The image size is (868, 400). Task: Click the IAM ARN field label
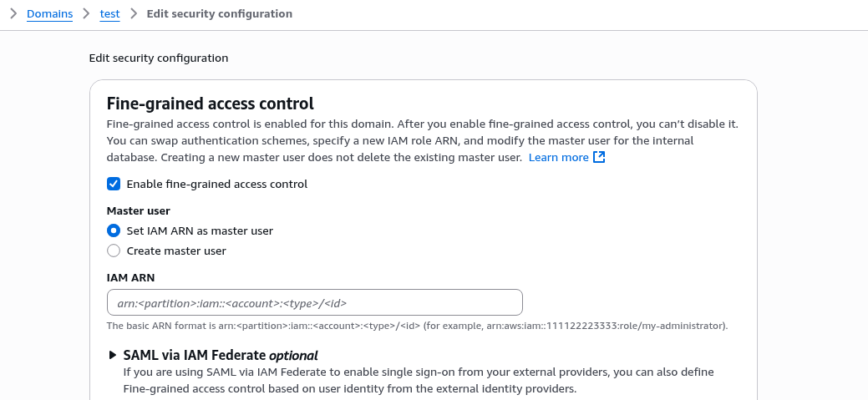(130, 278)
